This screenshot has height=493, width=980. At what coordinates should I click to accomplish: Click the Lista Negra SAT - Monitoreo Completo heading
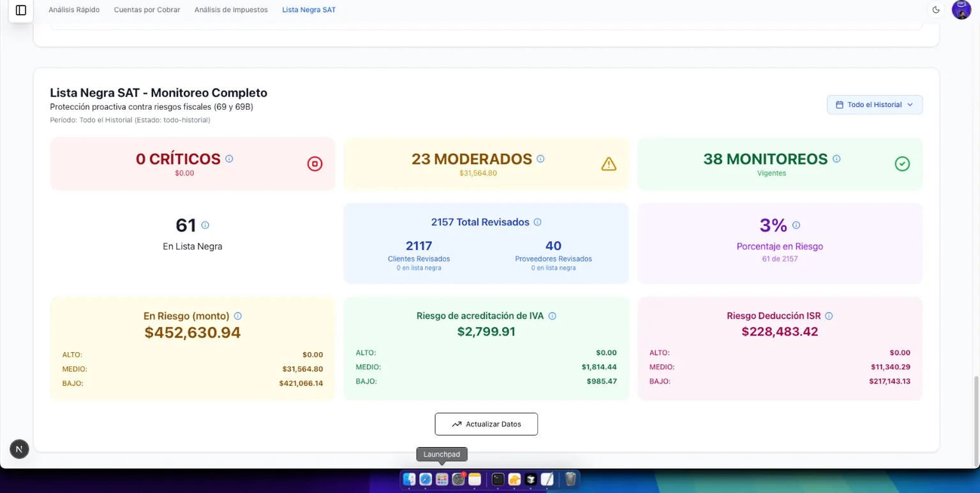(158, 93)
